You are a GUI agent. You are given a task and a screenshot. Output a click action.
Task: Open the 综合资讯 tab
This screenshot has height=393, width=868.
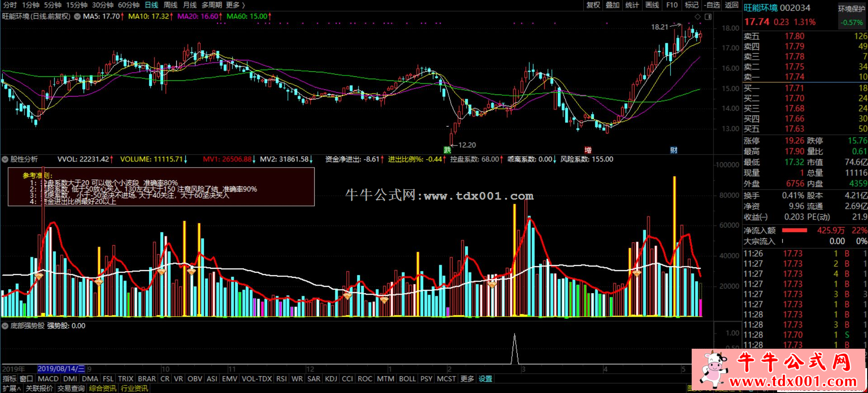coord(103,388)
